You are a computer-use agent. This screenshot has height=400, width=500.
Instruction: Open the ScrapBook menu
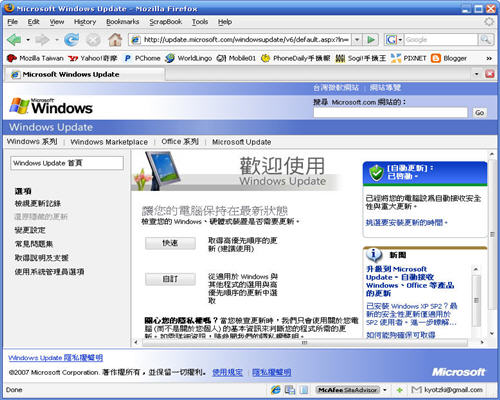pyautogui.click(x=165, y=22)
